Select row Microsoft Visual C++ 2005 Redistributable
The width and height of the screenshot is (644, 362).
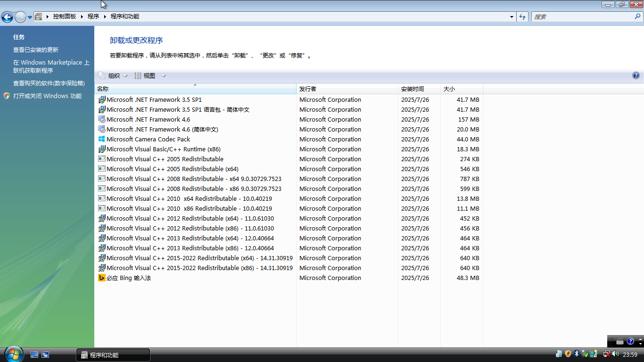pos(289,159)
